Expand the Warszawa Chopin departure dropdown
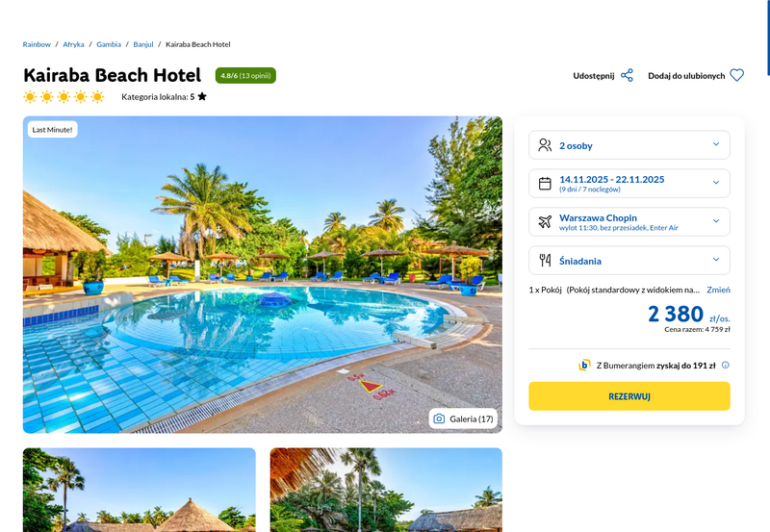 point(629,222)
